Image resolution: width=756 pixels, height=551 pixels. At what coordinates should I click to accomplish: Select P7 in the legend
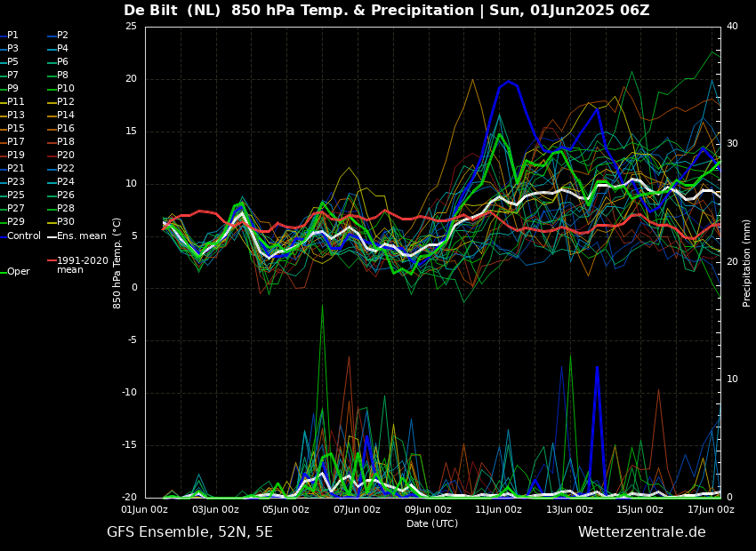click(9, 76)
